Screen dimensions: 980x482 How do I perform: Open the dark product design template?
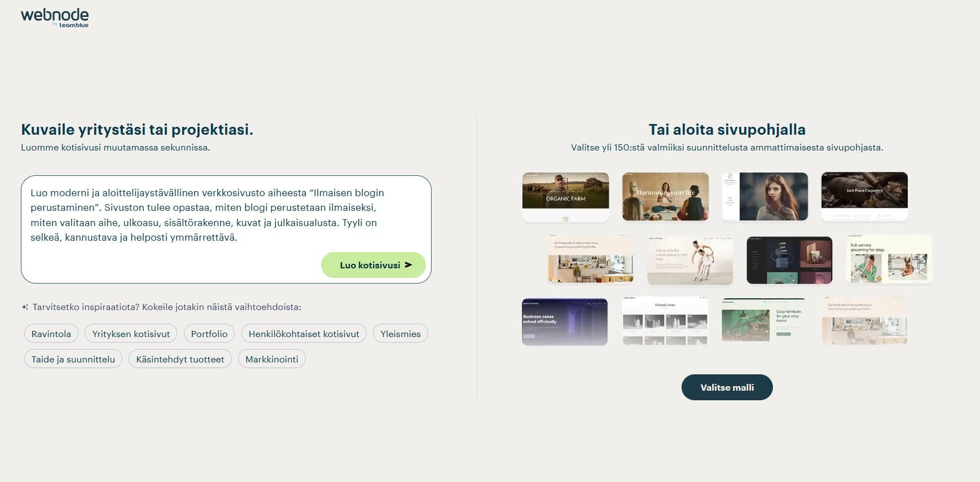coord(789,260)
